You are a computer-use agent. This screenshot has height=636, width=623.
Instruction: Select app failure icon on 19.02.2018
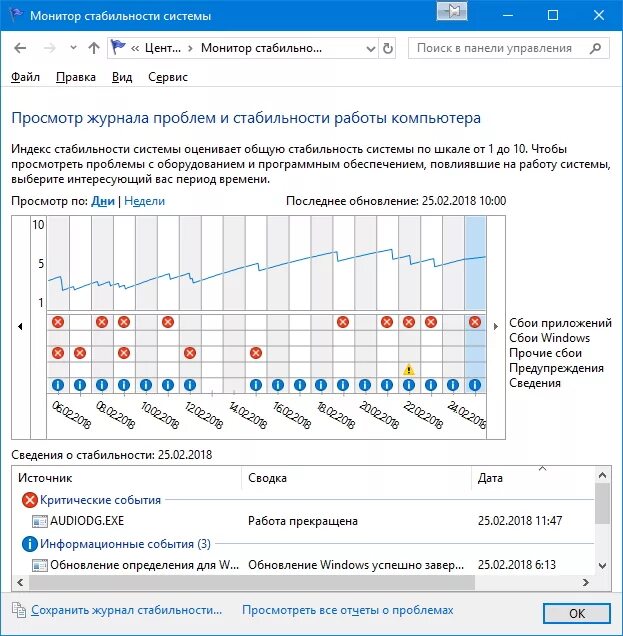pos(343,322)
